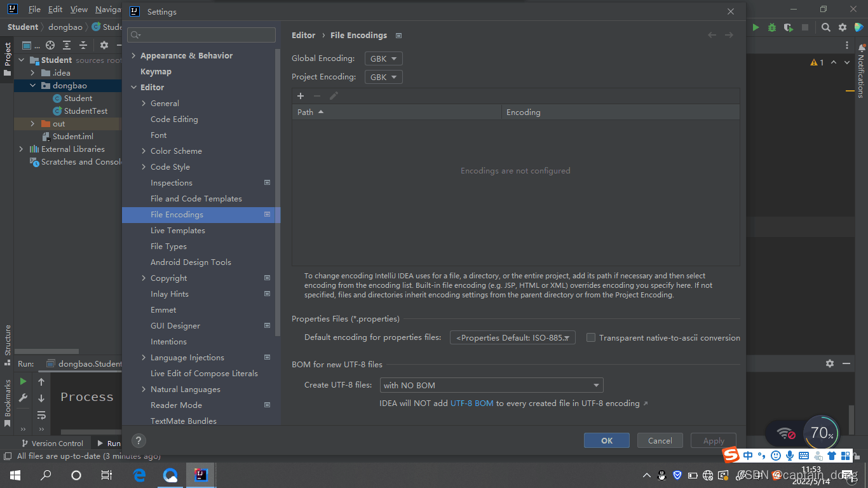868x488 pixels.
Task: Click the Debug bug icon in IDE toolbar
Action: pyautogui.click(x=772, y=27)
